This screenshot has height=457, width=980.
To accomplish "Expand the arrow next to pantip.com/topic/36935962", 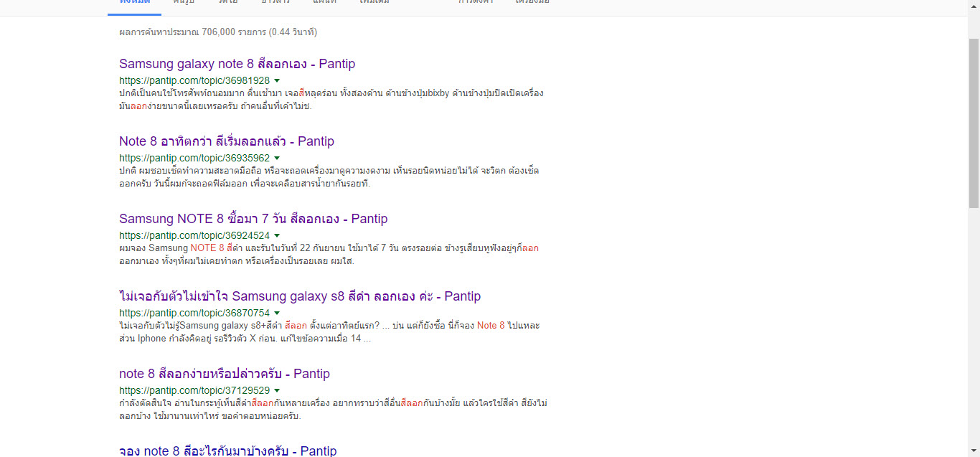I will (x=277, y=159).
